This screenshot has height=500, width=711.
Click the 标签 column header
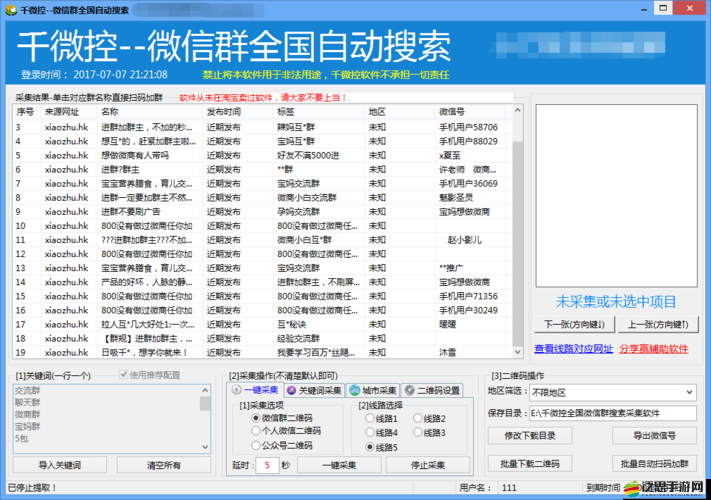pos(318,112)
